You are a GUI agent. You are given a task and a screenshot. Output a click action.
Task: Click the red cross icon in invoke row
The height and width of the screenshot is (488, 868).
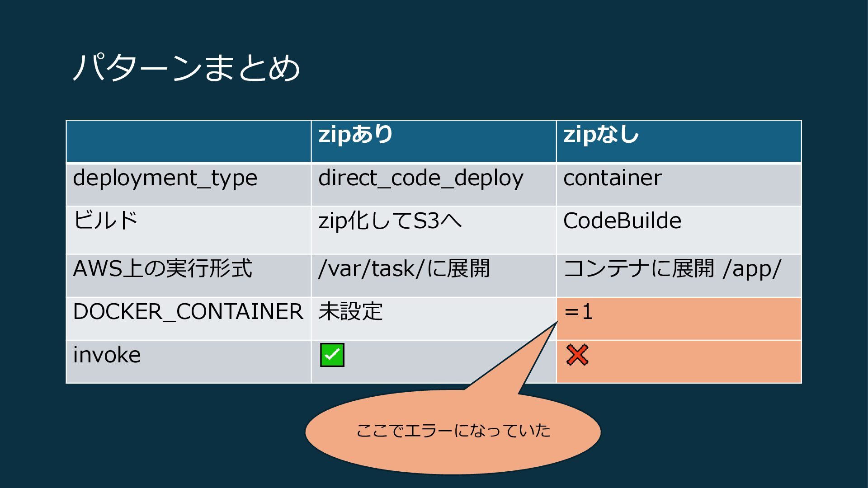click(x=577, y=355)
